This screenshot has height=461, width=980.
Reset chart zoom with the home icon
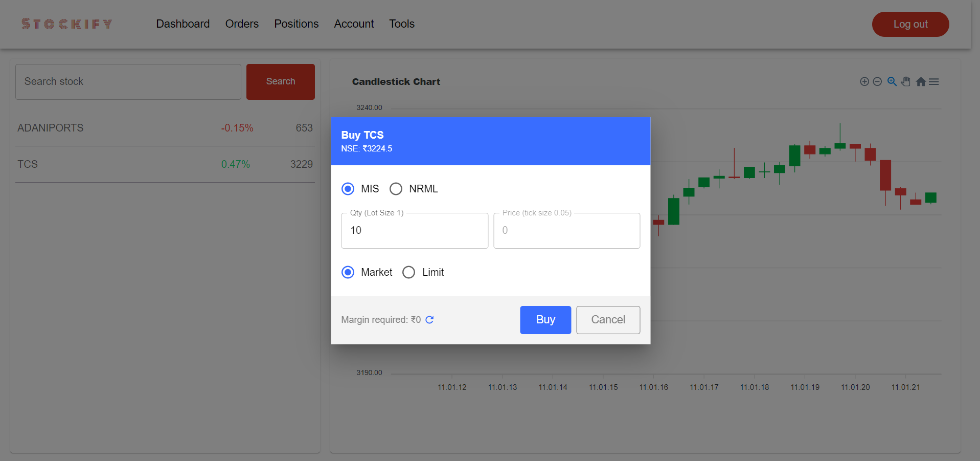click(921, 81)
